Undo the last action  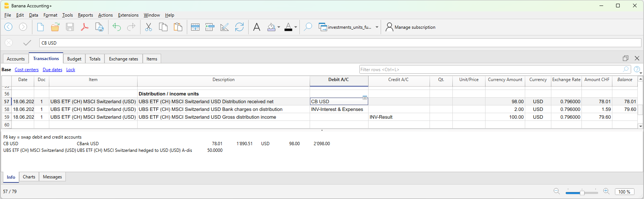point(117,27)
